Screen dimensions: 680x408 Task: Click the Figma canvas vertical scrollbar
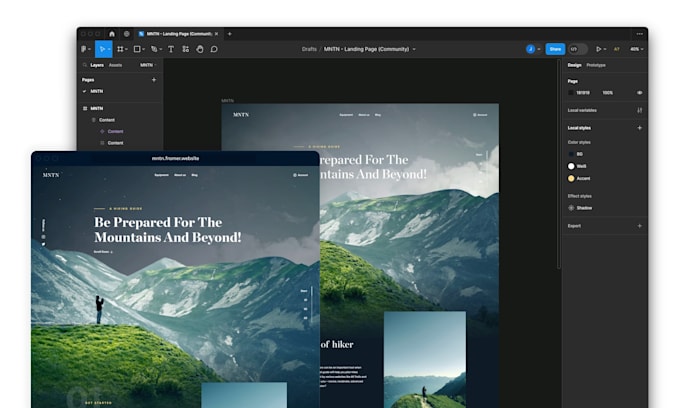pos(559,165)
